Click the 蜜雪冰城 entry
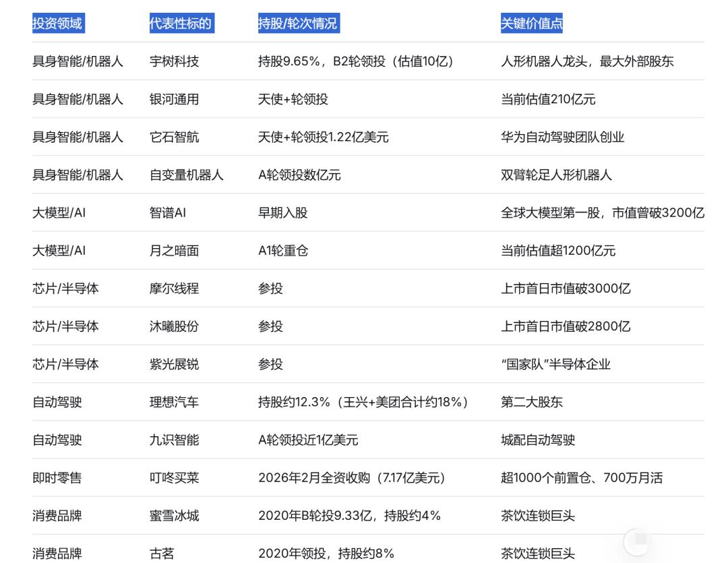728x563 pixels. pos(174,515)
